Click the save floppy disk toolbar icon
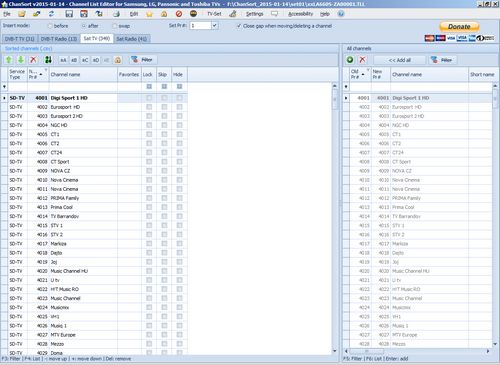Viewport: 500px width, 365px height. pos(69,14)
